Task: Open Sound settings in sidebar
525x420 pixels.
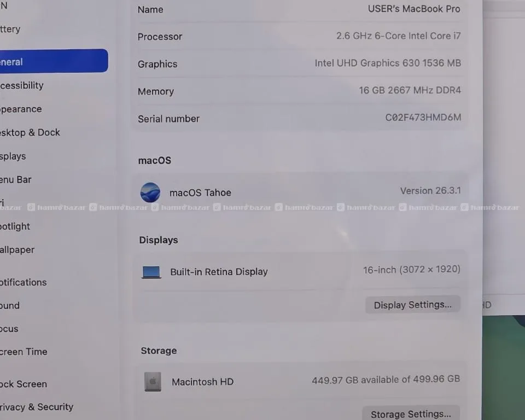Action: 10,306
